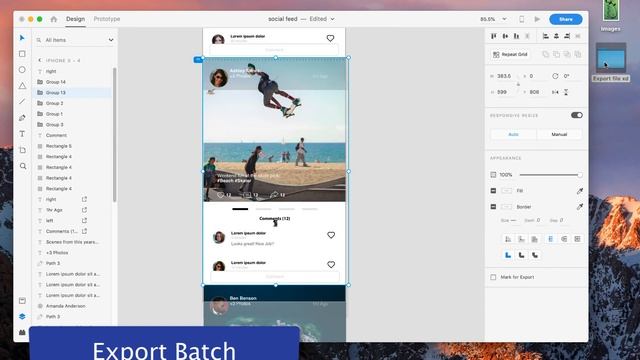Click the Images folder on the desktop

pos(611,16)
